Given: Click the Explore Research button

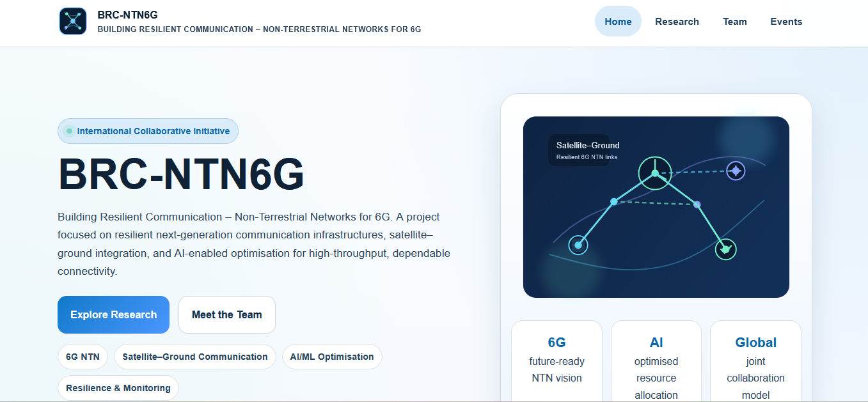Looking at the screenshot, I should [113, 314].
